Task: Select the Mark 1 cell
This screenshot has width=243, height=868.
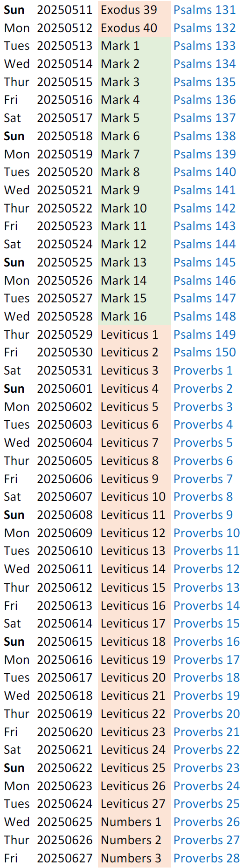Action: tap(134, 46)
